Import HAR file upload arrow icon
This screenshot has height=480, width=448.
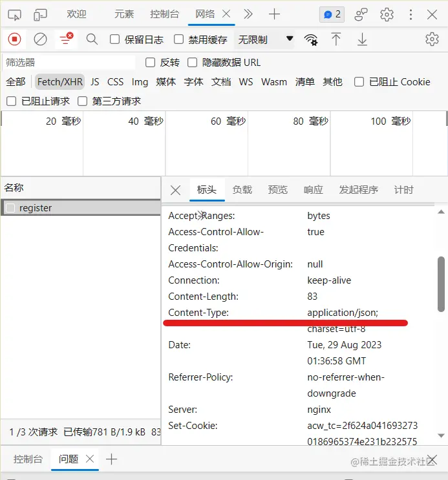(336, 39)
